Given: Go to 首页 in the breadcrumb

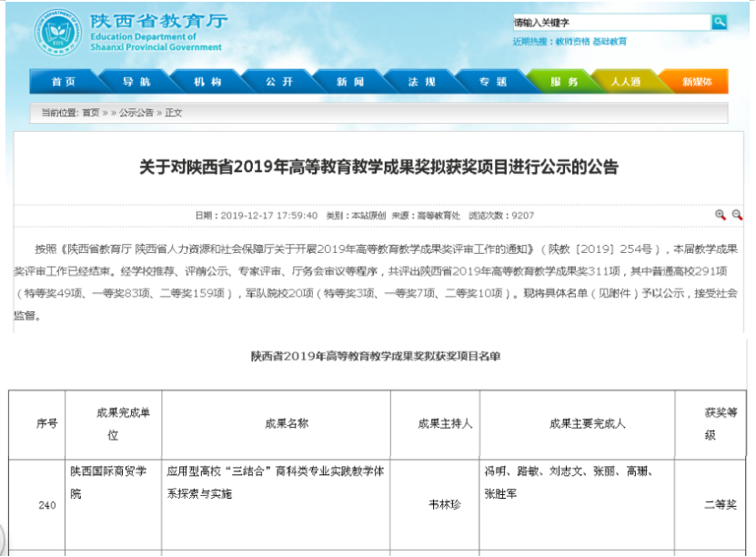Looking at the screenshot, I should (91, 112).
